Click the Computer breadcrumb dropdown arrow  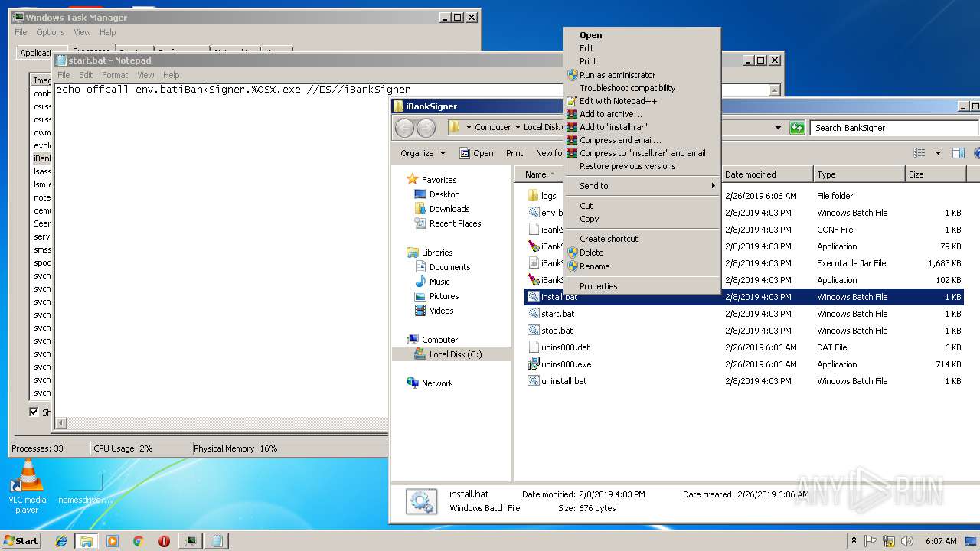(x=517, y=128)
